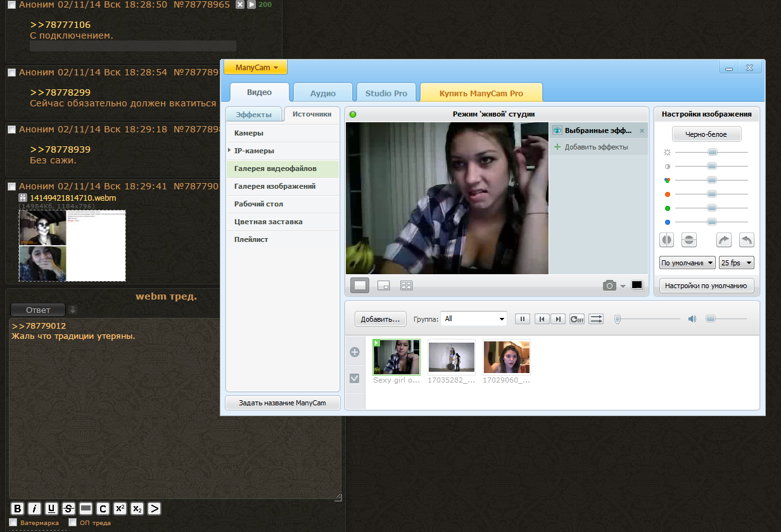Tick the checkbox of the post dated 18:29:18

pyautogui.click(x=11, y=129)
